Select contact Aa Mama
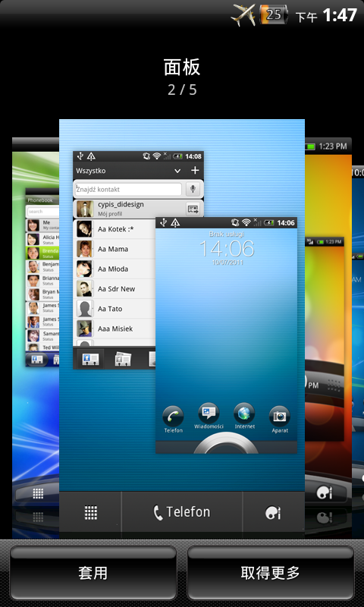This screenshot has width=364, height=607. click(114, 249)
